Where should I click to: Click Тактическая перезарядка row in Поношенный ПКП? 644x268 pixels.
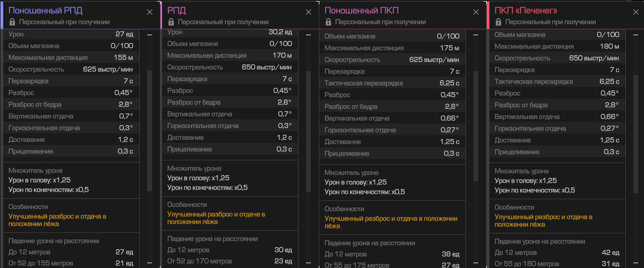pos(392,83)
